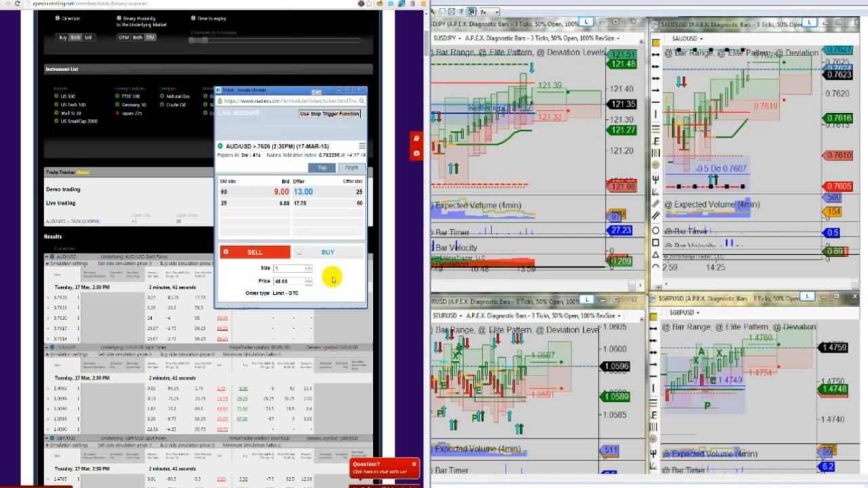The width and height of the screenshot is (868, 488).
Task: Collapse the AUD/USD results section
Action: click(x=47, y=257)
